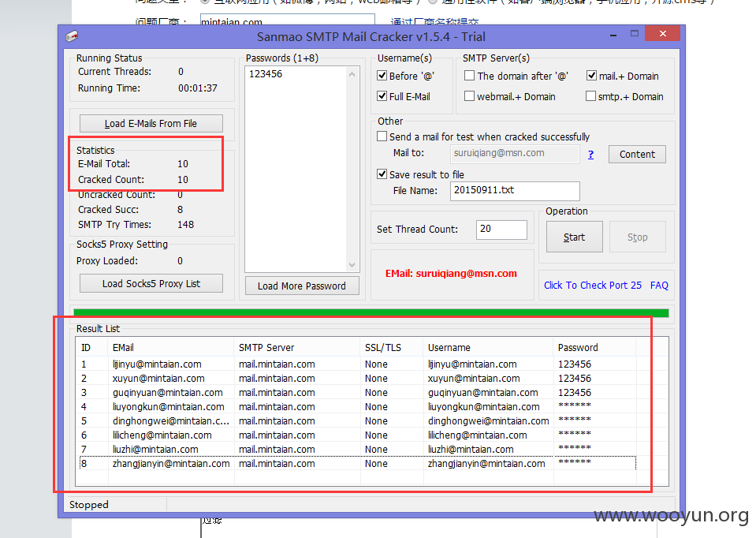Screen dimensions: 756x538
Task: Select result row xuyun@mintaian.com
Action: pyautogui.click(x=356, y=379)
